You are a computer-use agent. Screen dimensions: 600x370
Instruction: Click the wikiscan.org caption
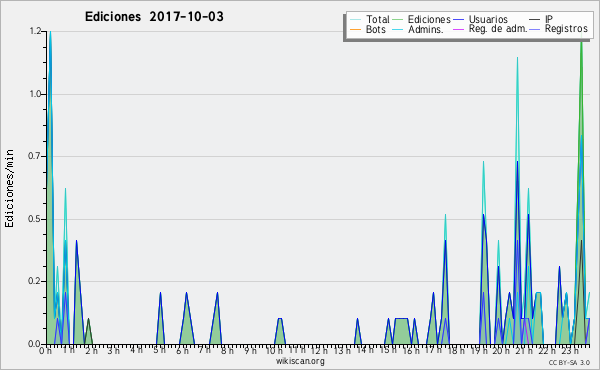[300, 361]
